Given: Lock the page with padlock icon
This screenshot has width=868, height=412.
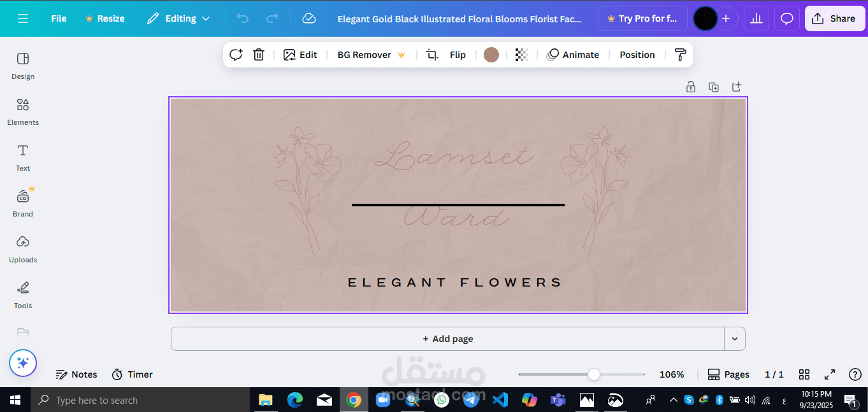Looking at the screenshot, I should pyautogui.click(x=691, y=87).
